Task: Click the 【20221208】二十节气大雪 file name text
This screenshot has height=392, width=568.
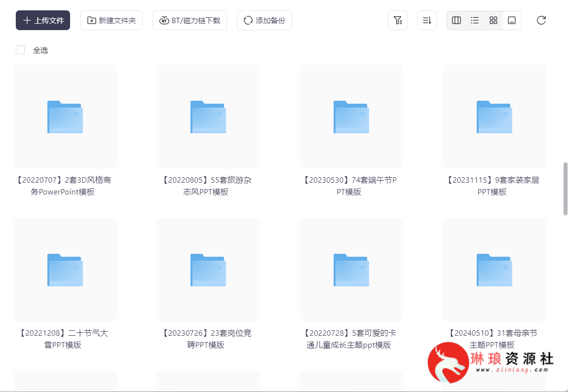Action: pos(63,339)
